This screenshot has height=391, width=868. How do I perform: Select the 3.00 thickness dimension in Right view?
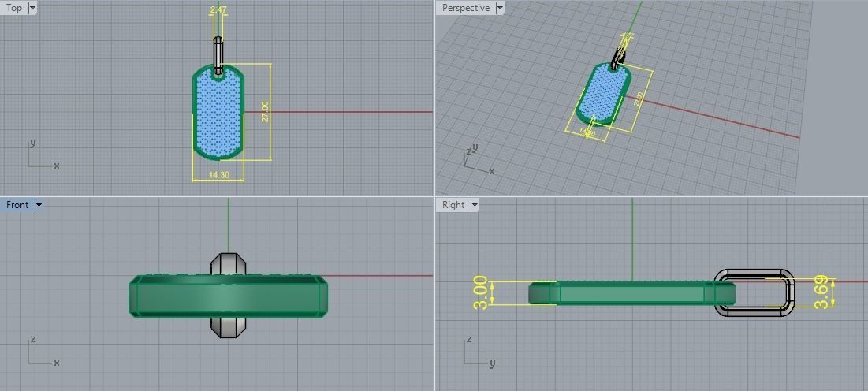point(481,292)
